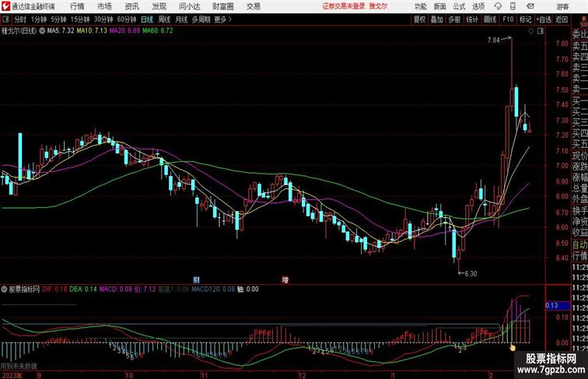This screenshot has width=588, height=379.
Task: Click the 画线 drawing button
Action: point(490,19)
